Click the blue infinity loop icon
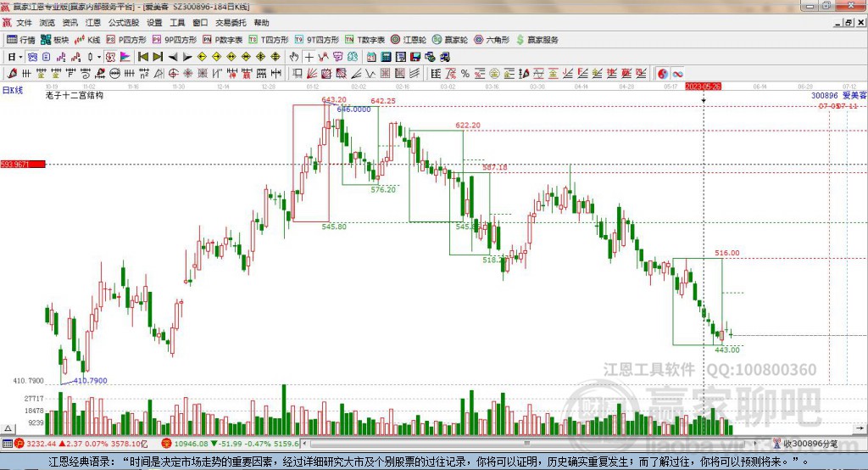The width and height of the screenshot is (868, 470). tap(677, 73)
